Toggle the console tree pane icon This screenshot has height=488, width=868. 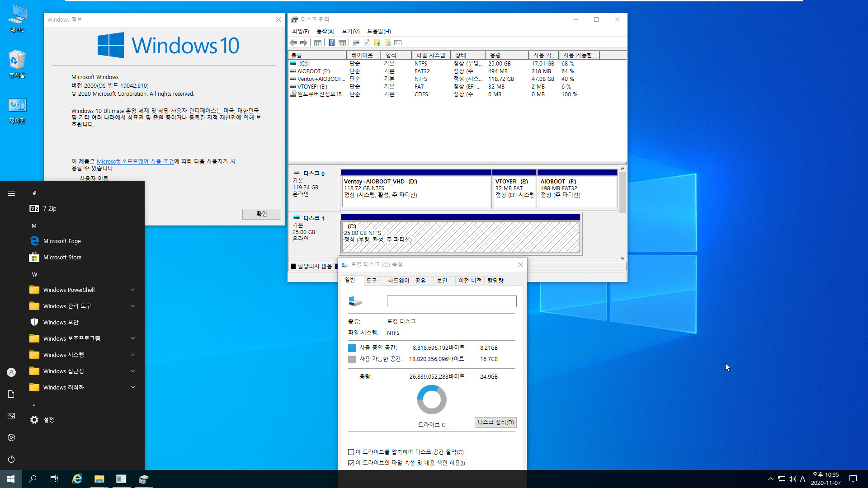click(x=318, y=42)
